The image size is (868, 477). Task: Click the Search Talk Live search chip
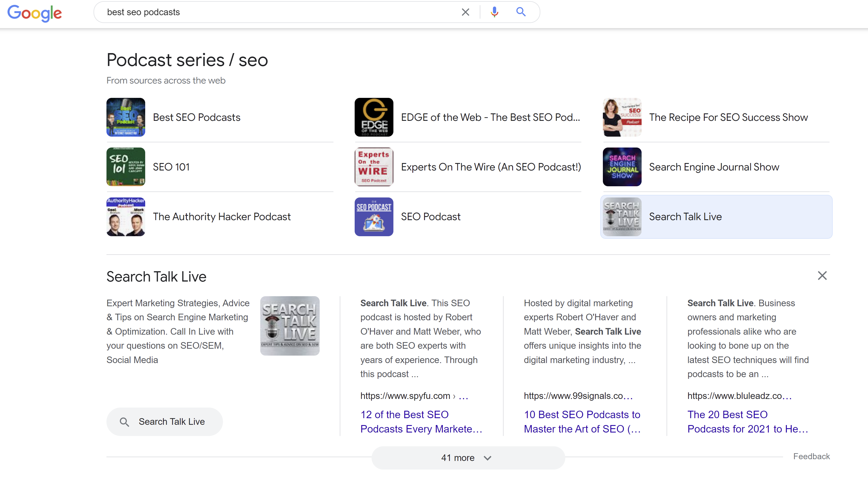point(164,421)
